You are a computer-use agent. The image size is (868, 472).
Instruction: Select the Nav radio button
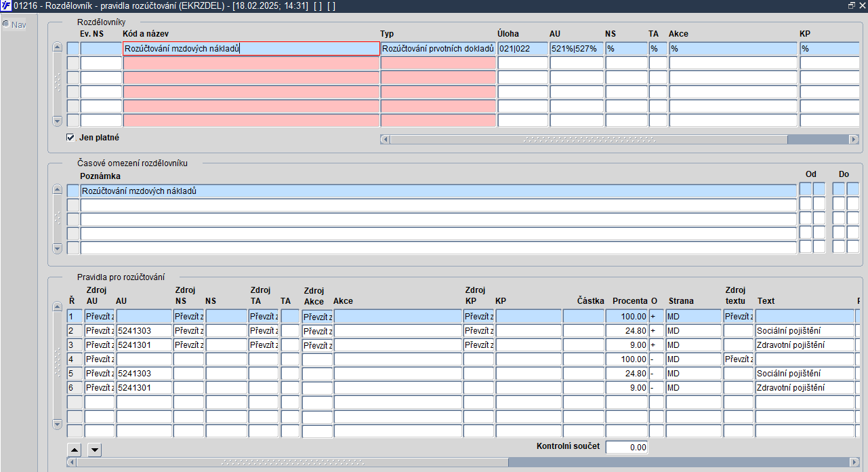pyautogui.click(x=5, y=24)
